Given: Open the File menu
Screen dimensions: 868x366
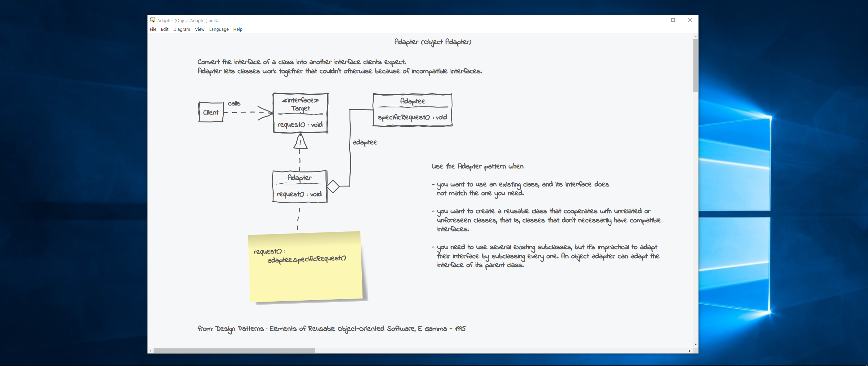Looking at the screenshot, I should (x=153, y=29).
